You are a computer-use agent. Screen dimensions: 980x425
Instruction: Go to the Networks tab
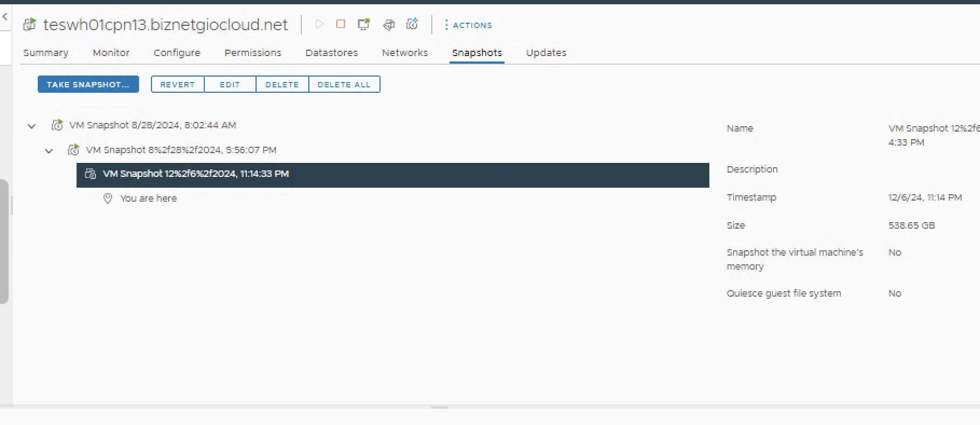(405, 53)
